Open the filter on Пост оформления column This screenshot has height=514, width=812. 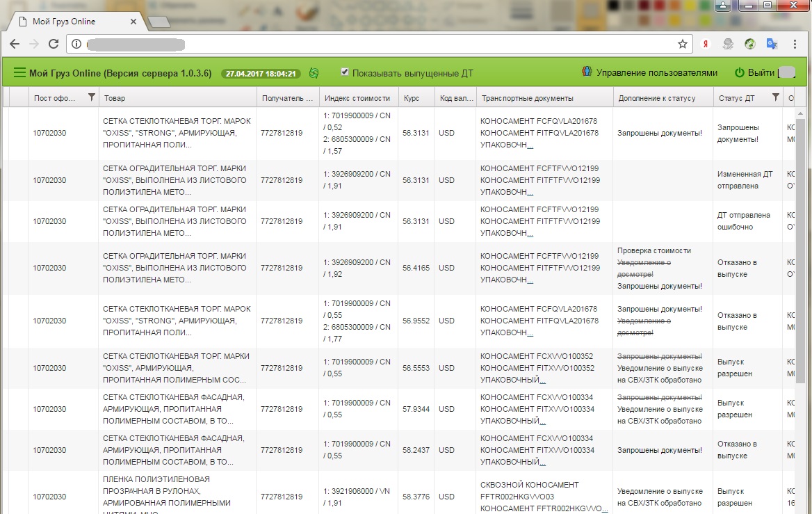[91, 98]
